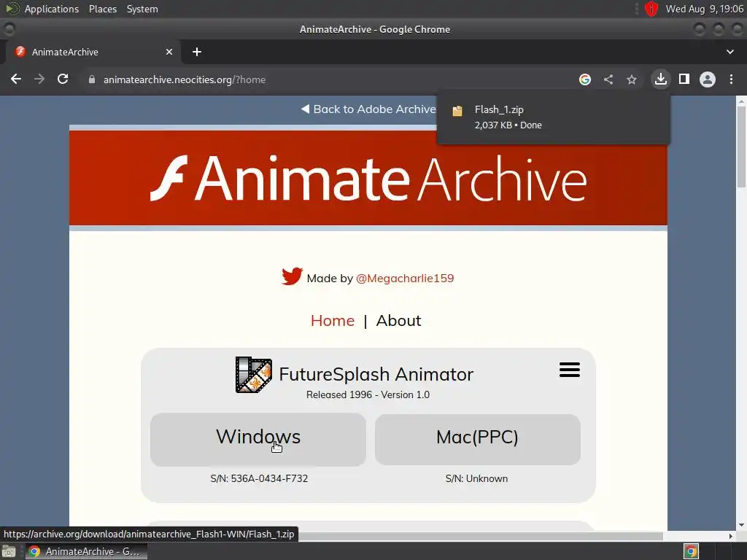Select the AnimateArchive browser tab

tap(93, 52)
